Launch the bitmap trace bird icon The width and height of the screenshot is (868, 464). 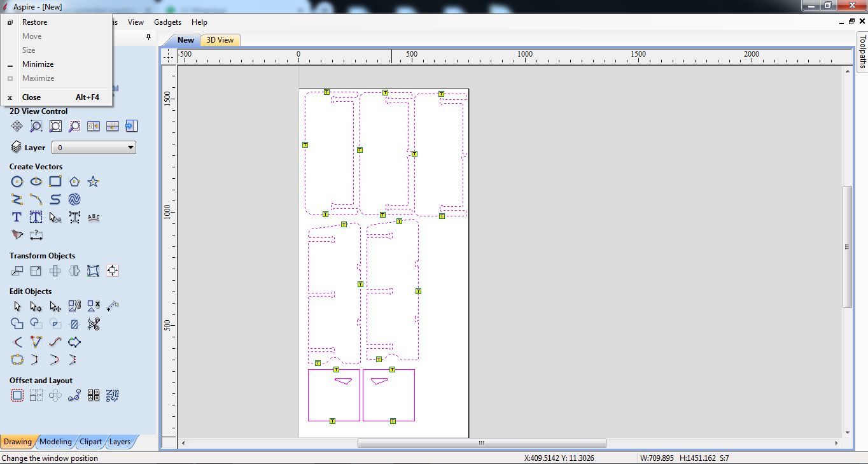pos(17,235)
